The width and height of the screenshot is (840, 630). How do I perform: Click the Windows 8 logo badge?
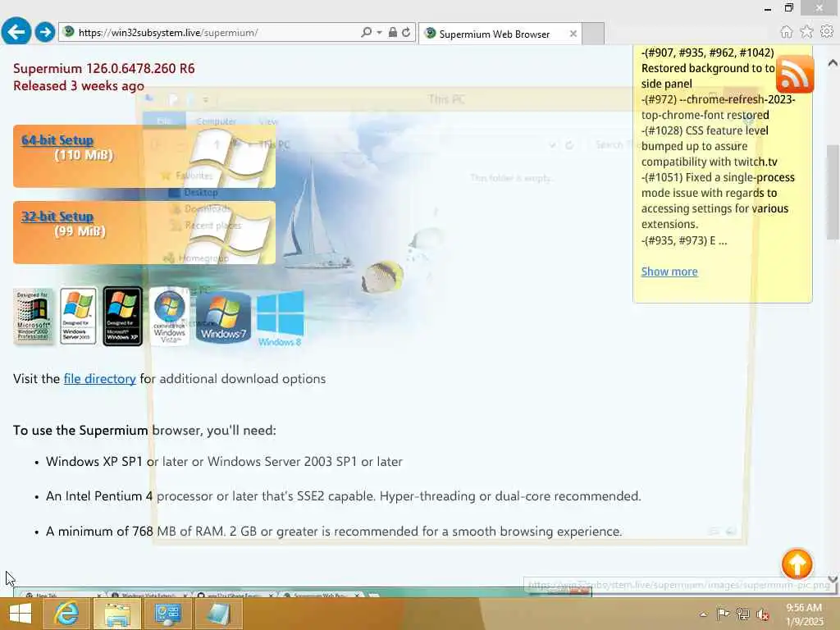coord(280,319)
